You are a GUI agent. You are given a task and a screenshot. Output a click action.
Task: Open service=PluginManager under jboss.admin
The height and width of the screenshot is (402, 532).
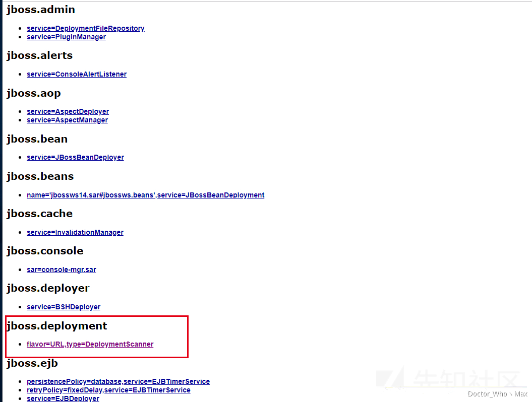click(66, 37)
